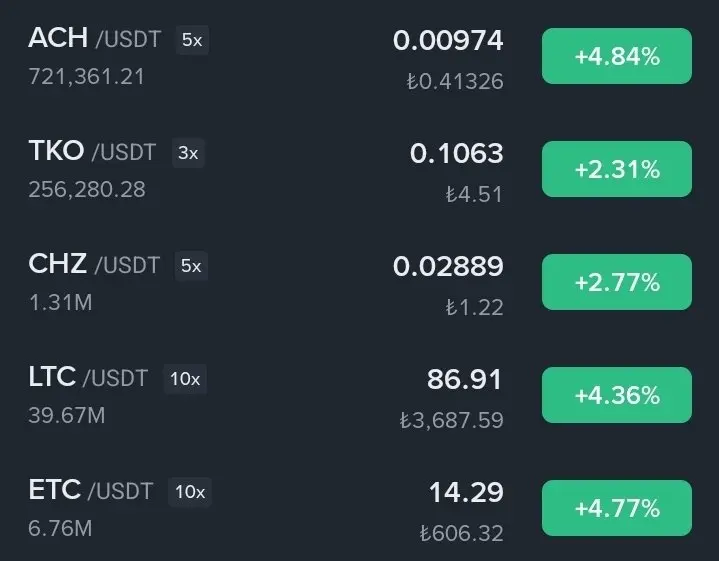Select the ACH price 0.00974

click(x=448, y=40)
